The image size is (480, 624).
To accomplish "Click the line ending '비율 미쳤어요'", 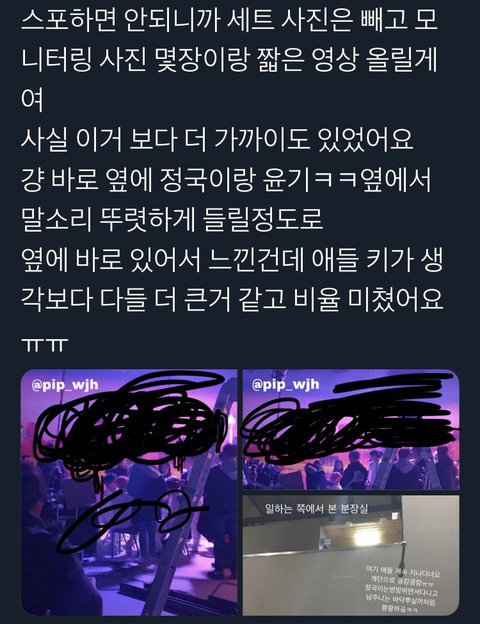I will click(232, 299).
